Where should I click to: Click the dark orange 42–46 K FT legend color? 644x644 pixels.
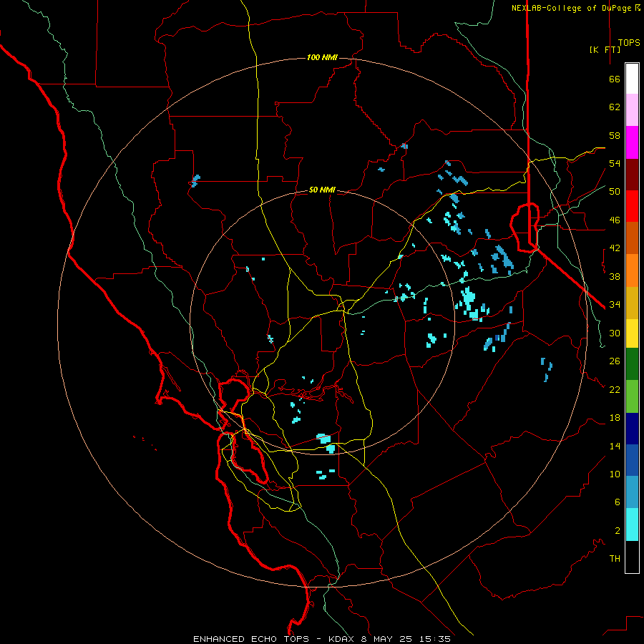coord(632,238)
